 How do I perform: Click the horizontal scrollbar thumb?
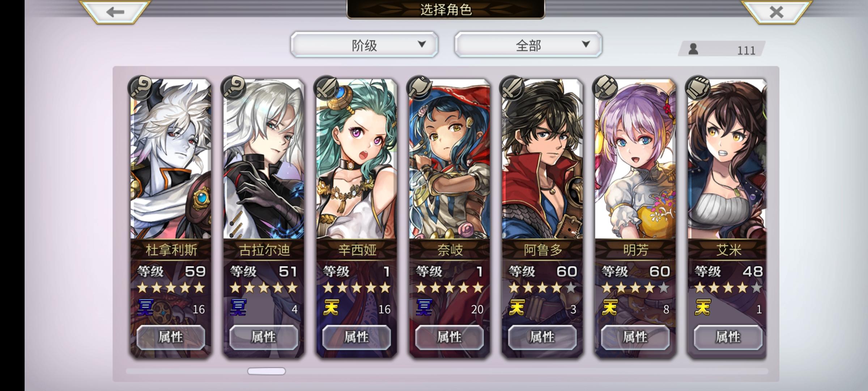[x=267, y=371]
